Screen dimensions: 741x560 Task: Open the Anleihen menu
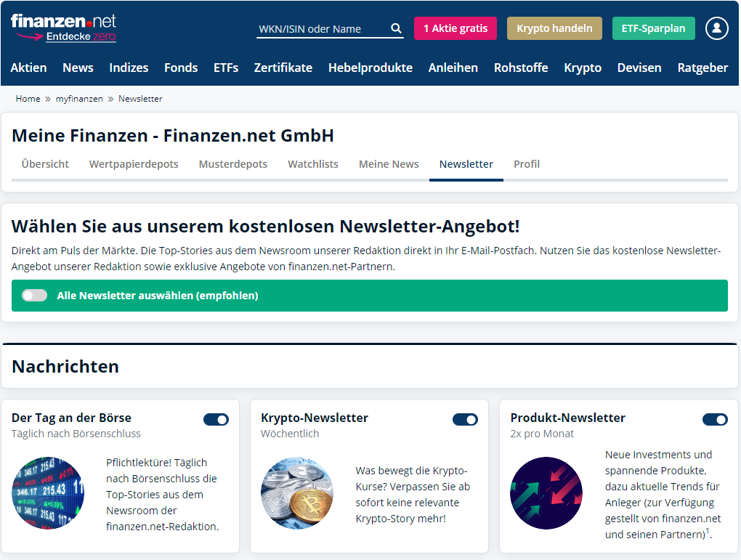(453, 68)
